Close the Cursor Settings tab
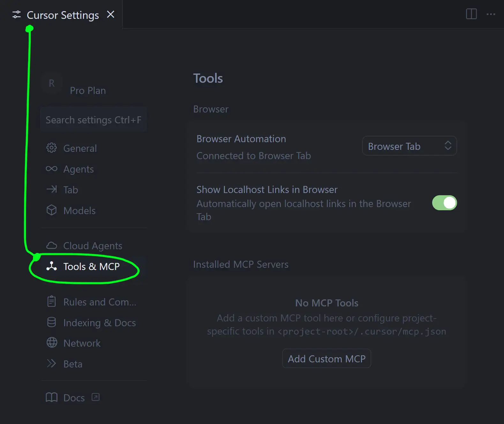 click(110, 14)
